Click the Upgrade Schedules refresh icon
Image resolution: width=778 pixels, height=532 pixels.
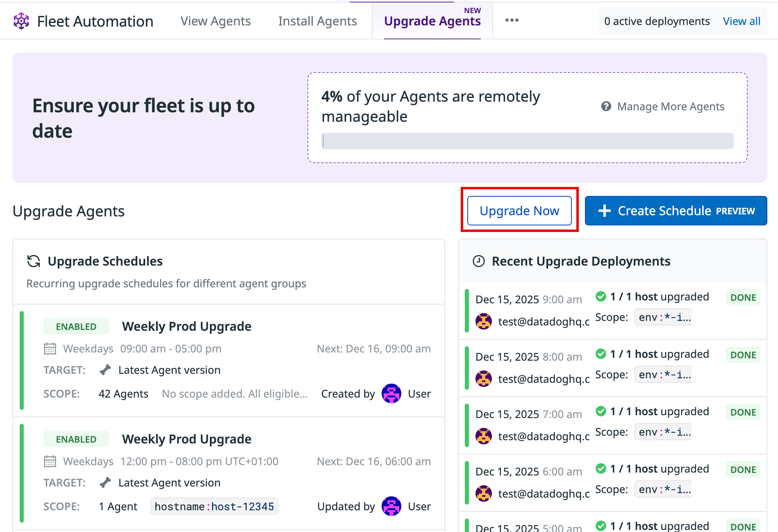coord(34,261)
